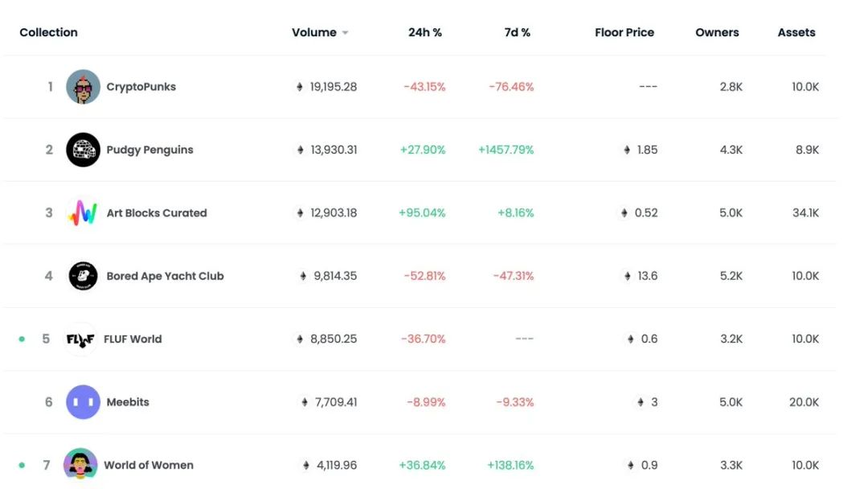Click the Meebits collection name
This screenshot has height=489, width=868.
coord(128,402)
